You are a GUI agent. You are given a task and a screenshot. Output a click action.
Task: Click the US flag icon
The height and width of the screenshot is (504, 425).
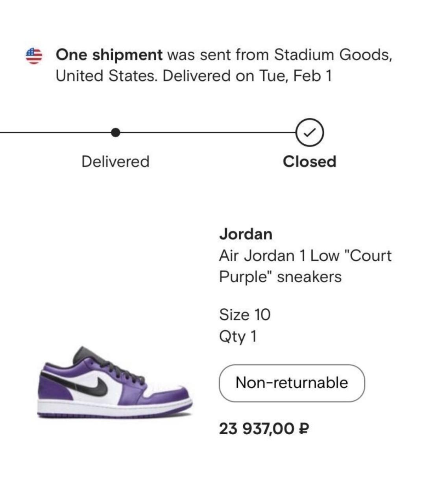tap(34, 56)
